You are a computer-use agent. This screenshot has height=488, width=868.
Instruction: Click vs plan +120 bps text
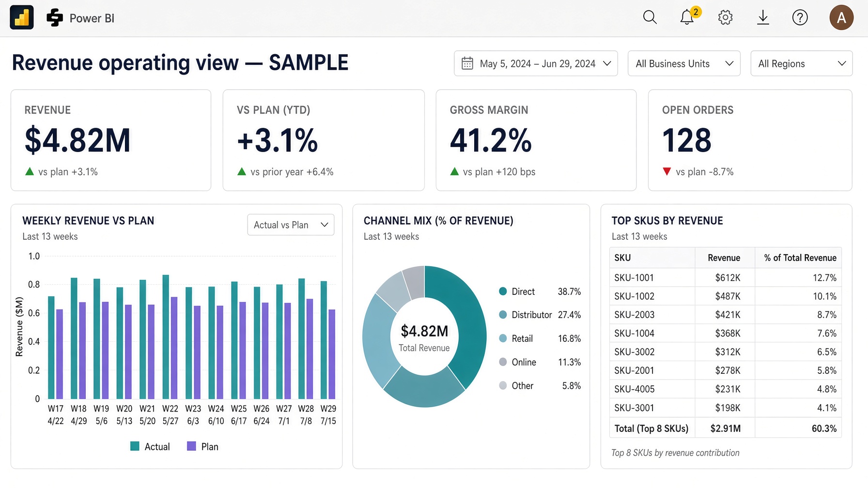pos(499,172)
